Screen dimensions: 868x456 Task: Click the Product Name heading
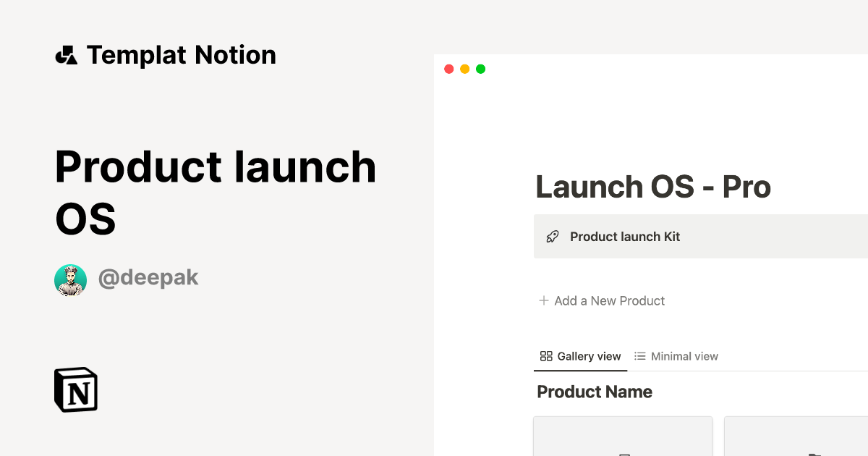594,392
